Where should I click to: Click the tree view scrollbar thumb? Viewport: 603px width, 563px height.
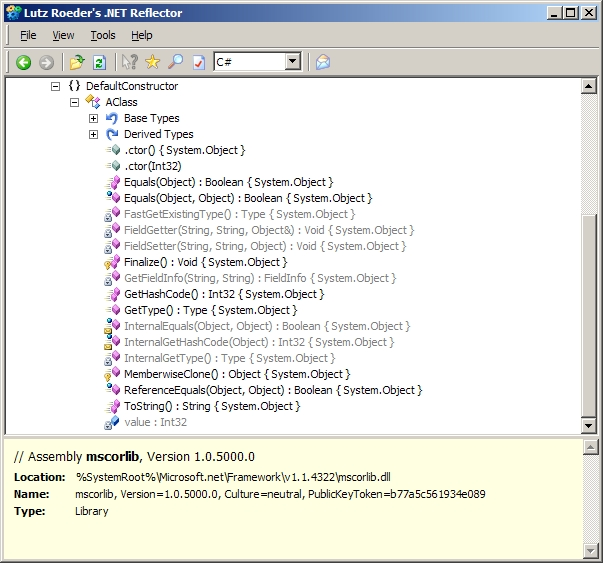tap(588, 316)
